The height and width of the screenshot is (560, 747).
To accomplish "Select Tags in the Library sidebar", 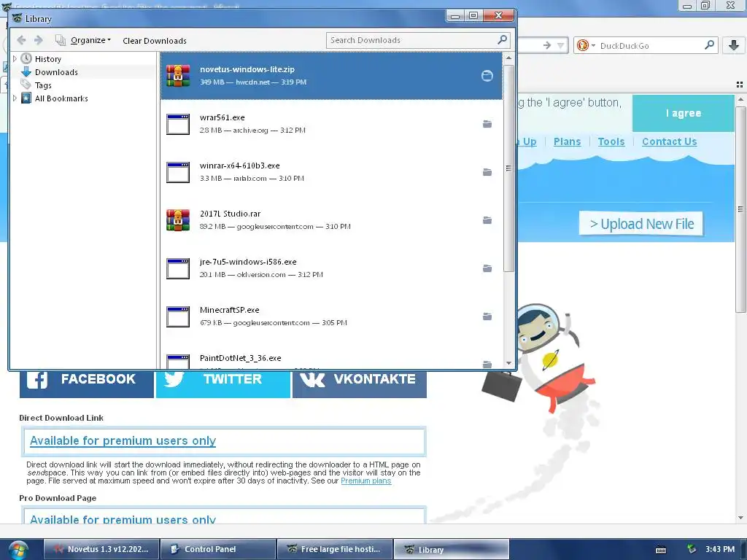I will 43,85.
